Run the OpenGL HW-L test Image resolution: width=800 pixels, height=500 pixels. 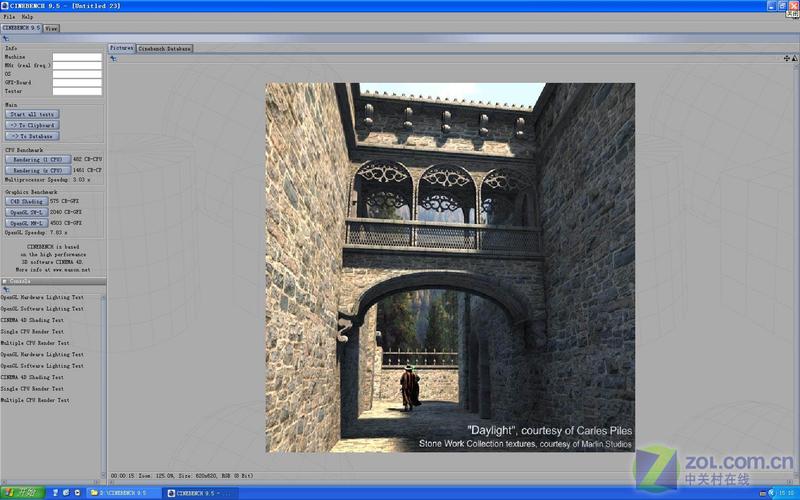tap(27, 223)
